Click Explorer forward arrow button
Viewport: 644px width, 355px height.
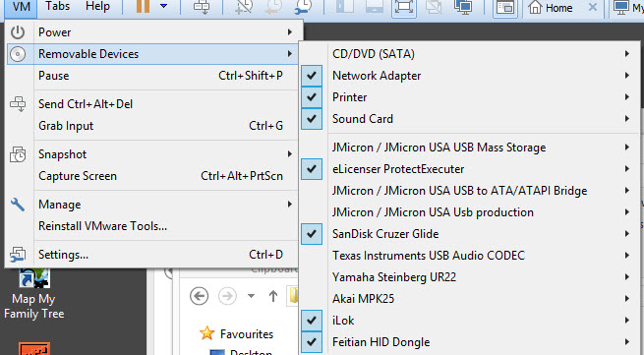point(227,296)
